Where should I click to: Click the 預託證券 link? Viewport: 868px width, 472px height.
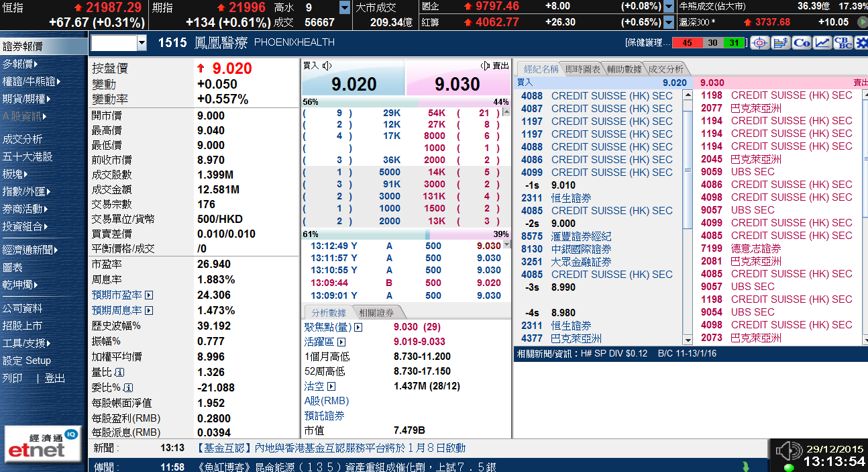[x=325, y=416]
